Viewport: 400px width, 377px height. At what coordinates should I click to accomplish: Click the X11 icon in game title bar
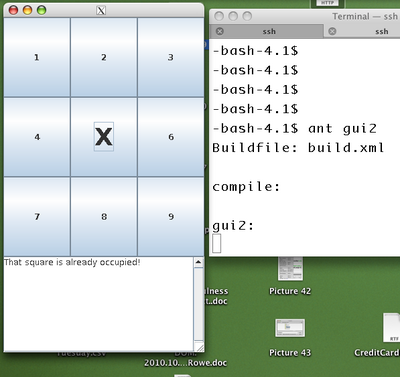[x=101, y=11]
